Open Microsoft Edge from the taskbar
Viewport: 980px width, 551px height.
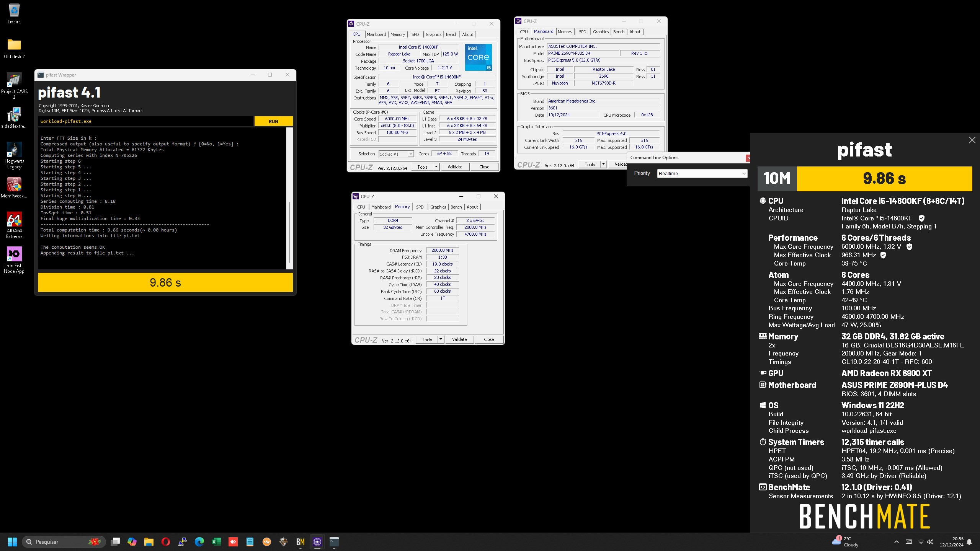[199, 542]
